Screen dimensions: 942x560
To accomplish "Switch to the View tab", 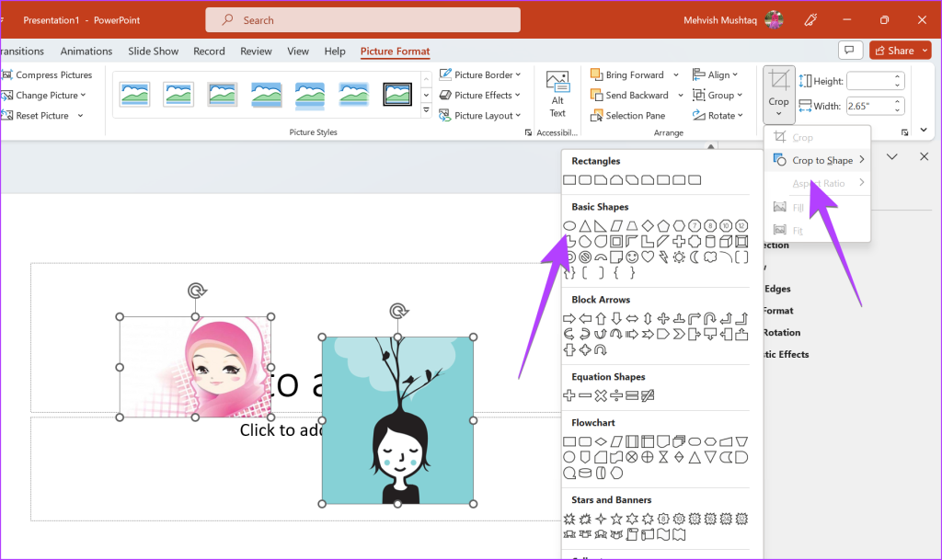I will click(298, 51).
